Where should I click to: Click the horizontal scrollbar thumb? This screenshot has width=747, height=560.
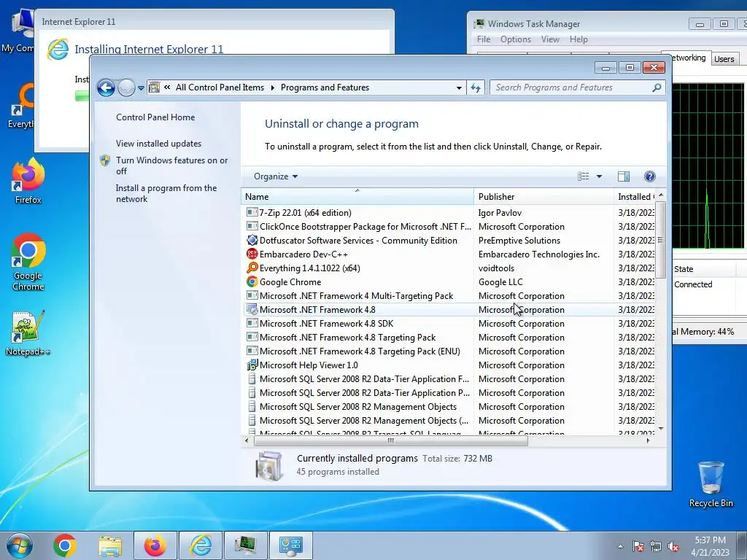[391, 441]
